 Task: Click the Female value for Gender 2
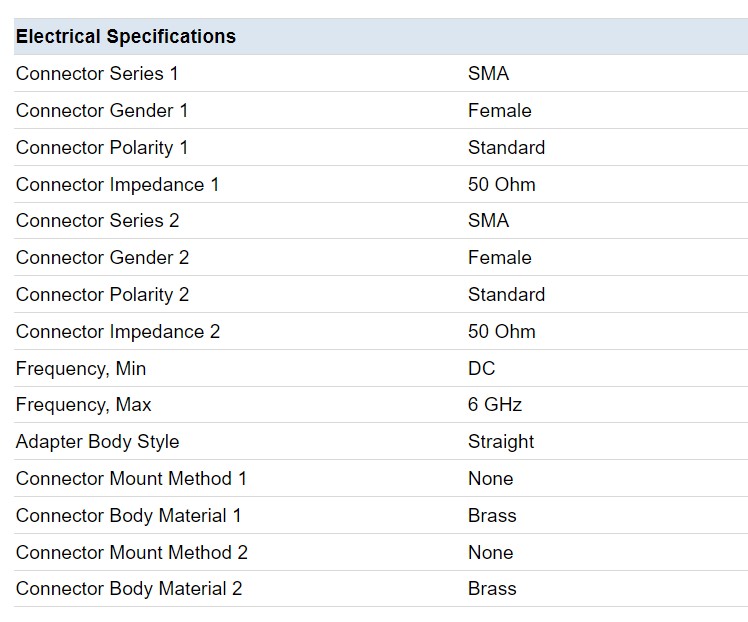[x=499, y=258]
